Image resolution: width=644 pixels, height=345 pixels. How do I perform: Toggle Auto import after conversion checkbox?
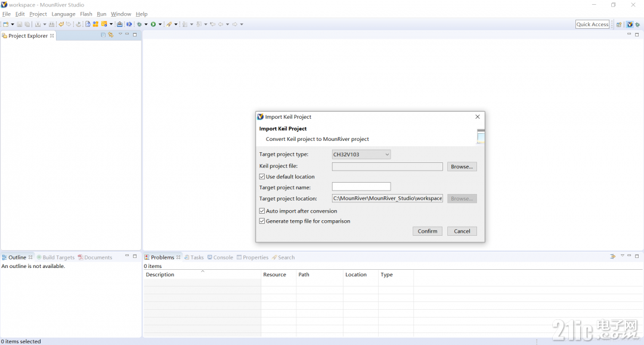click(x=262, y=211)
